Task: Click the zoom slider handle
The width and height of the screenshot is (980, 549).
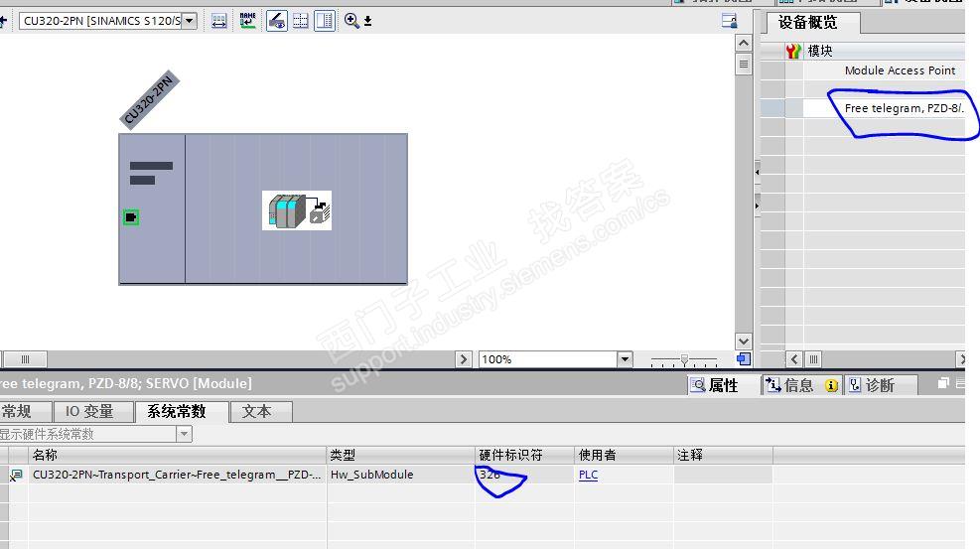Action: pyautogui.click(x=684, y=359)
